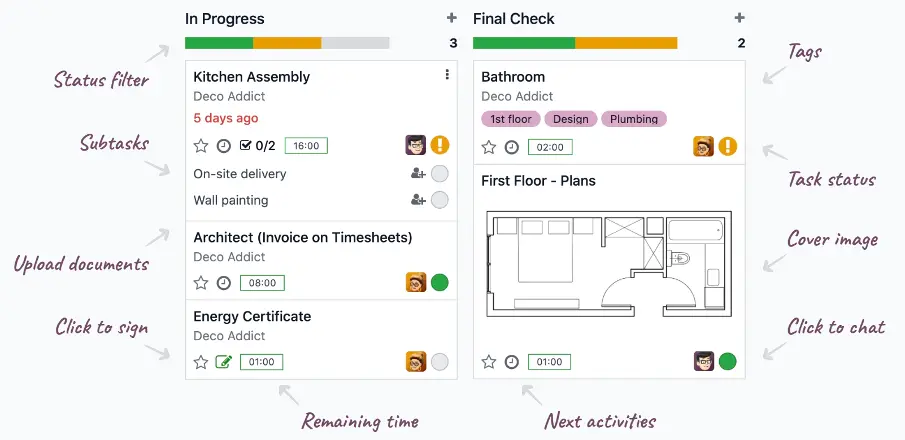Viewport: 905px width, 440px height.
Task: Star the First Floor - Plans task
Action: click(x=488, y=362)
